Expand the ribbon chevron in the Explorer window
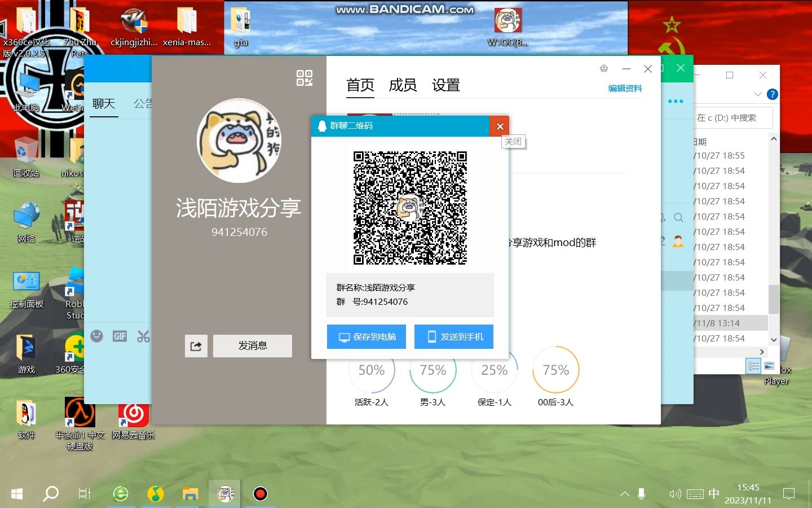812x508 pixels. [x=757, y=94]
